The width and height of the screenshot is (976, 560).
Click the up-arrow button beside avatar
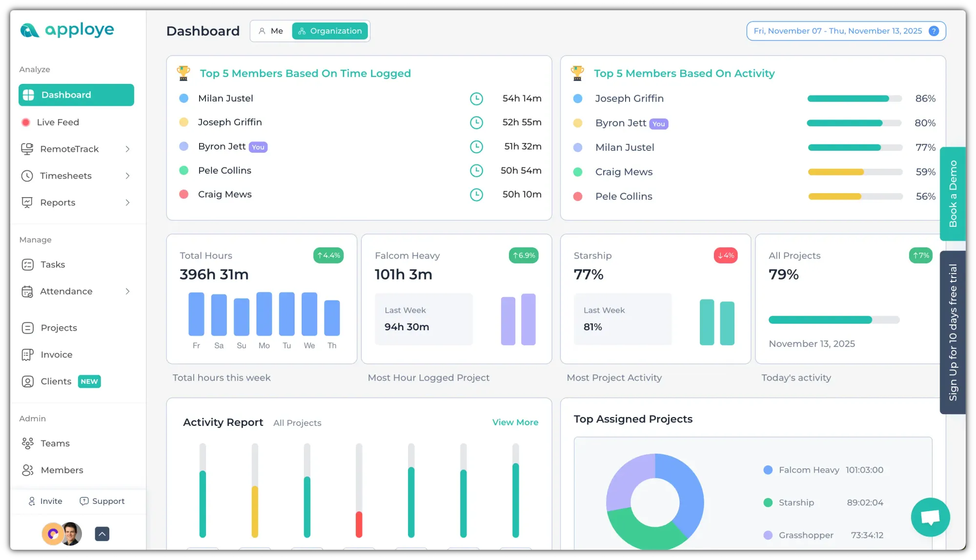(102, 534)
